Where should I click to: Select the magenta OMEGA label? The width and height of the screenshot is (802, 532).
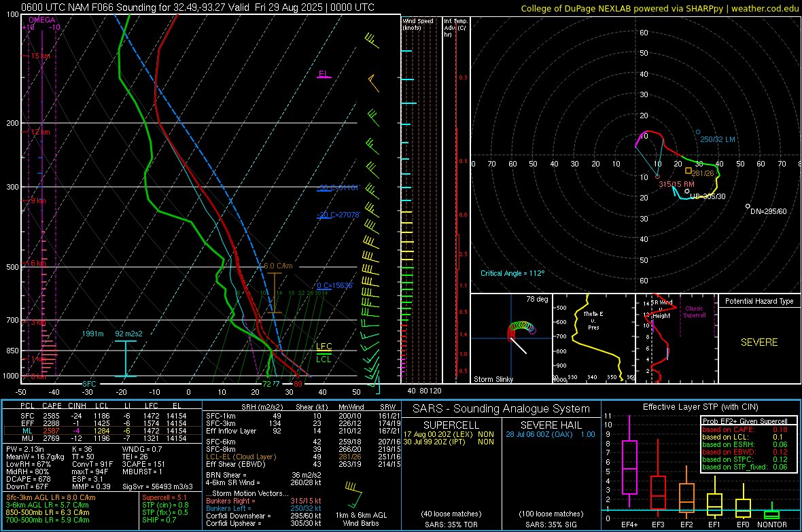click(42, 20)
